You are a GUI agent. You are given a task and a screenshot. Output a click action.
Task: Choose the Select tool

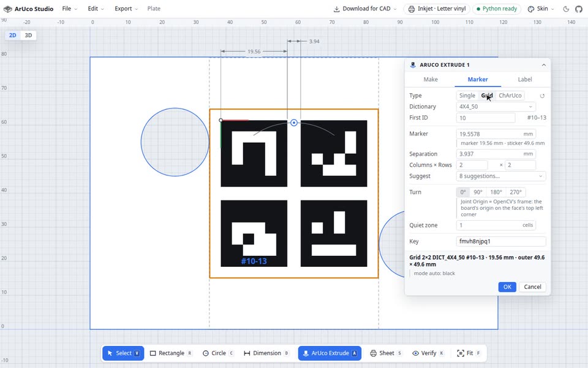point(123,353)
